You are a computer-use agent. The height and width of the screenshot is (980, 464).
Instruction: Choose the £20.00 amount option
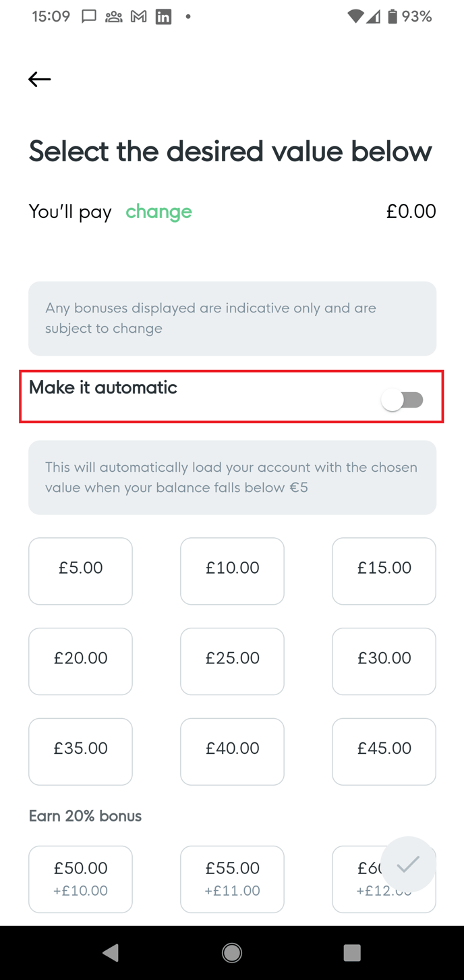(x=80, y=661)
